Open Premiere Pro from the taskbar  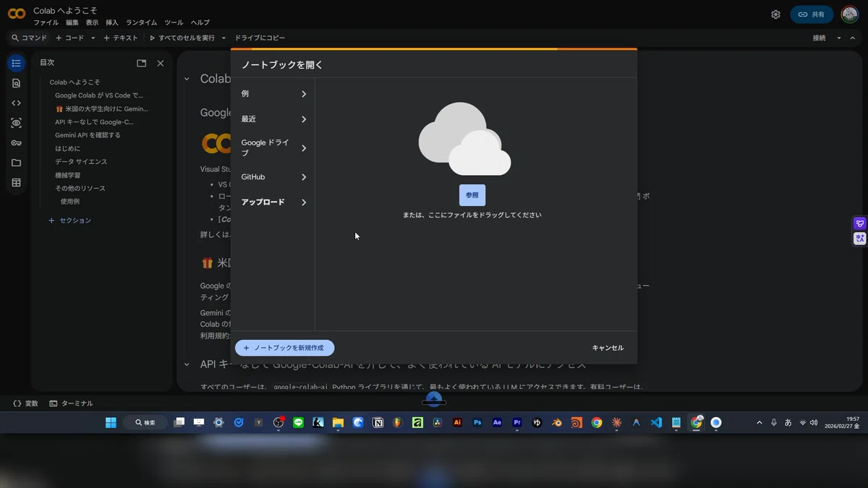[517, 423]
